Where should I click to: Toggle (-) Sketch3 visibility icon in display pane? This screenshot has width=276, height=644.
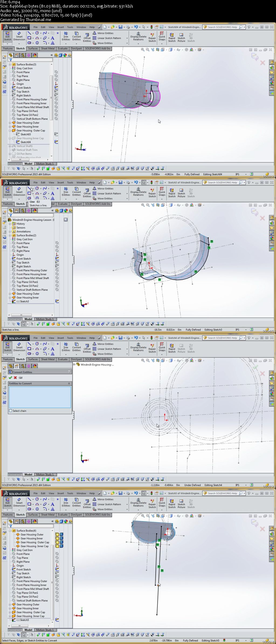(x=57, y=301)
